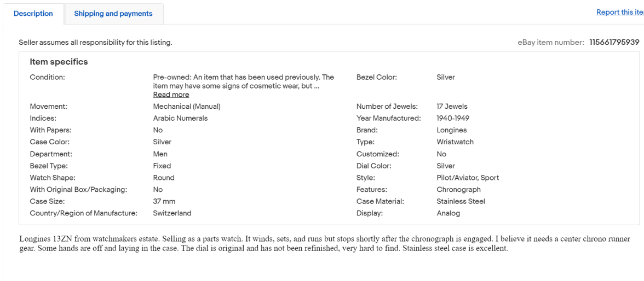Click the 17 Jewels value

pyautogui.click(x=452, y=107)
